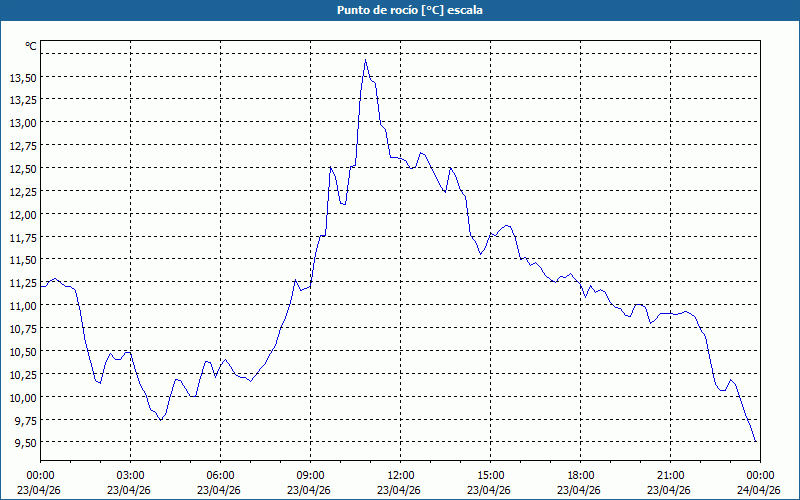Click the 10,50 y-axis label
The image size is (800, 500).
point(23,351)
